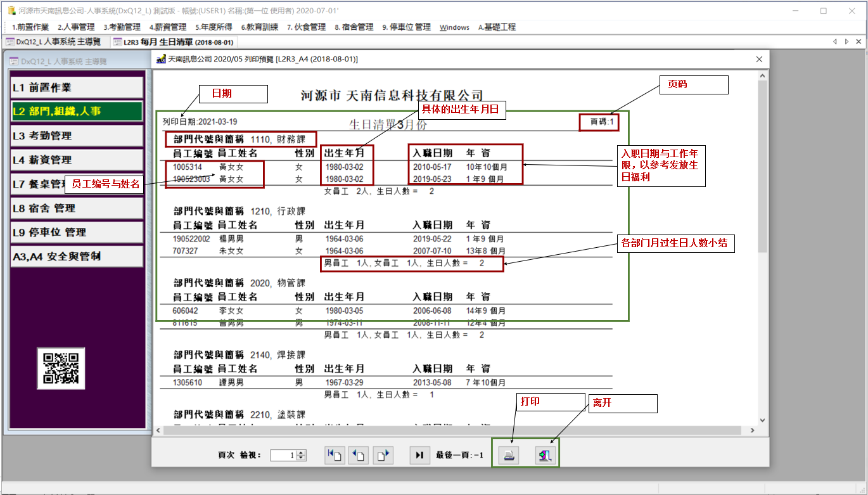Click preview scrollbar up arrow

(x=762, y=75)
